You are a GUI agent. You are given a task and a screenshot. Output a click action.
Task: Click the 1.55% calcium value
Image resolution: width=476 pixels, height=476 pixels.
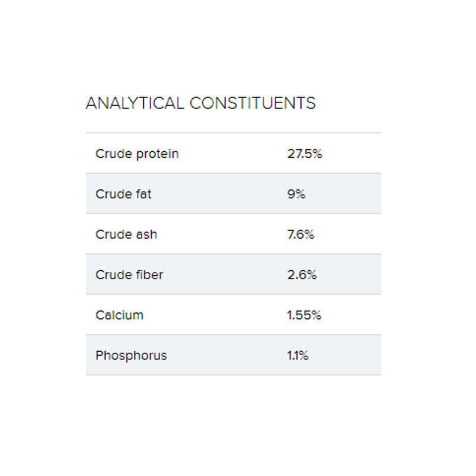[x=304, y=315]
